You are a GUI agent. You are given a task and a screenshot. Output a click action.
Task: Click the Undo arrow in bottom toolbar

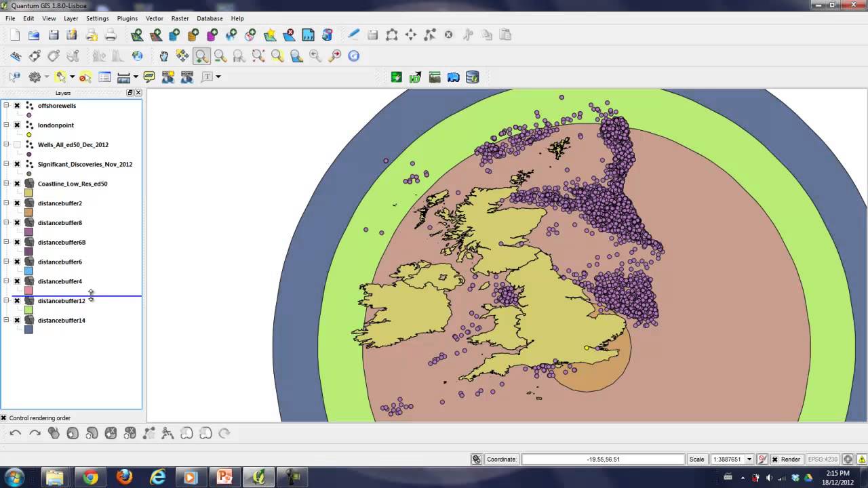16,433
